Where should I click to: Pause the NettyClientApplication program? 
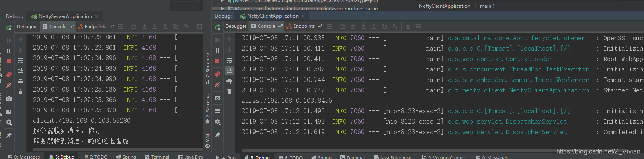coord(217,50)
